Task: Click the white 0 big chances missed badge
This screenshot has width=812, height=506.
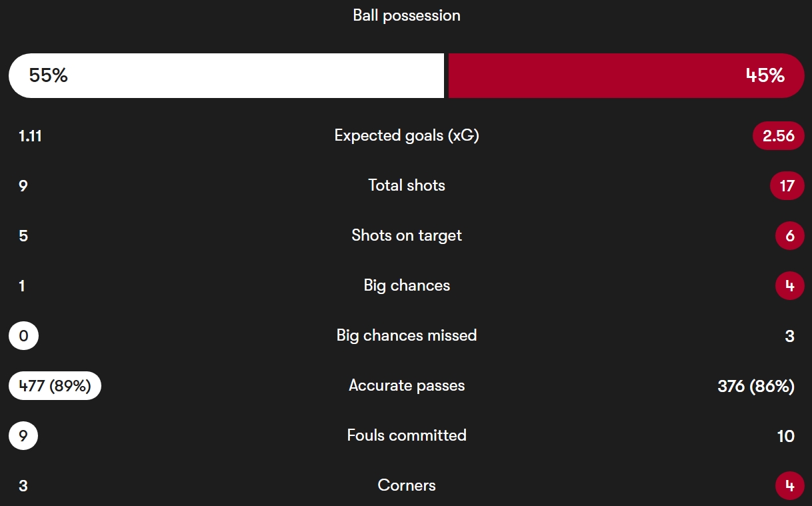Action: [x=23, y=335]
